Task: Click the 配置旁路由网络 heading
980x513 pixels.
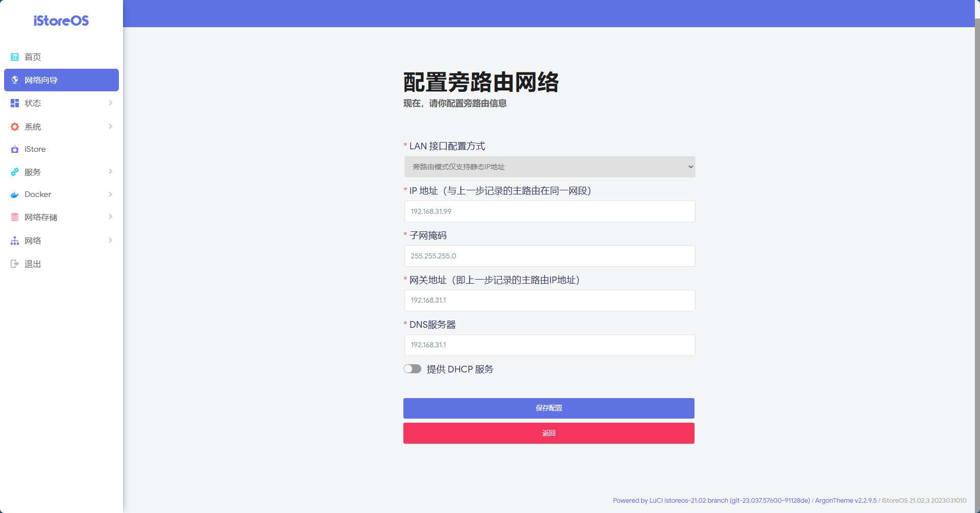Action: click(481, 82)
